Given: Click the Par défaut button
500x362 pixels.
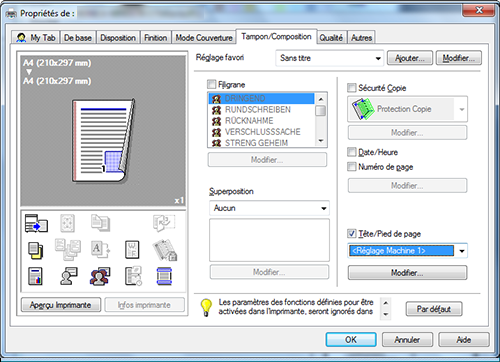Looking at the screenshot, I should [x=434, y=309].
